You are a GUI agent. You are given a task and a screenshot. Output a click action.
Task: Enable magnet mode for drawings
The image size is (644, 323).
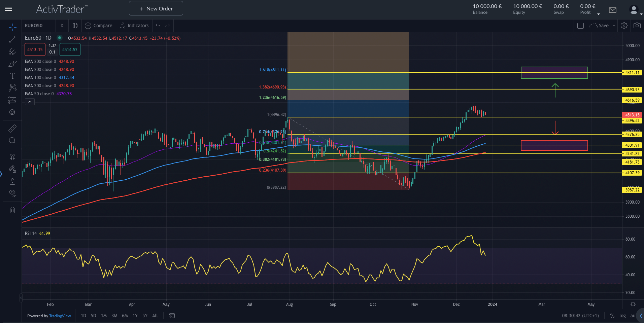[12, 157]
